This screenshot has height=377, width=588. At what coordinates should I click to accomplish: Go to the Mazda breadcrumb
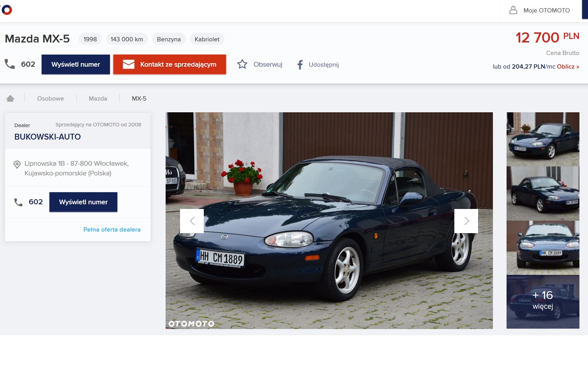[x=98, y=99]
